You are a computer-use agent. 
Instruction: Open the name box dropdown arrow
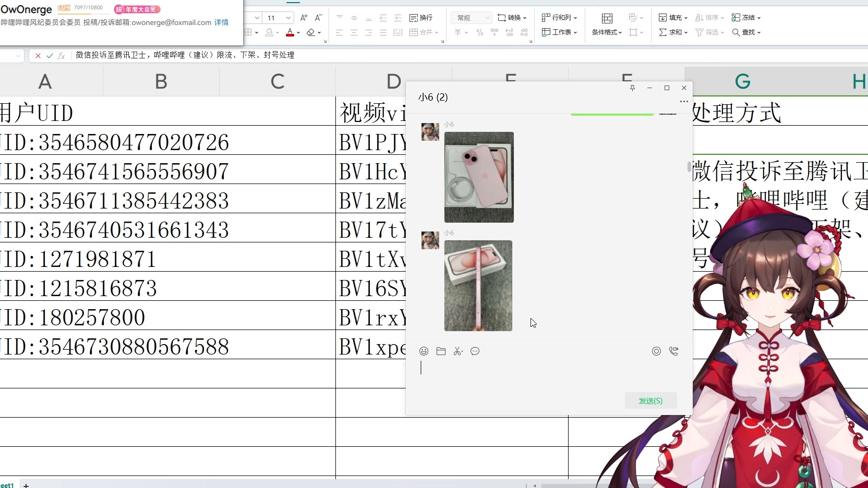tap(18, 55)
